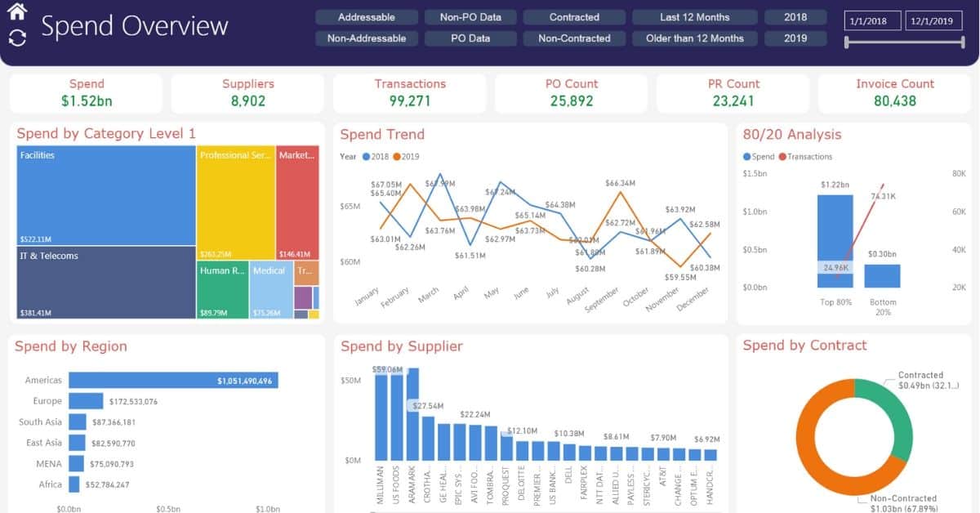Enable the PO Data filter
980x513 pixels.
470,38
